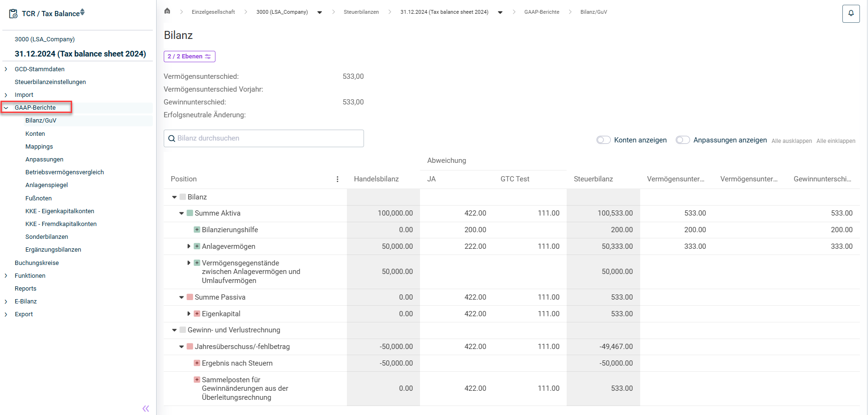Collapse the GAAP-Berichte section
The image size is (868, 415).
6,108
